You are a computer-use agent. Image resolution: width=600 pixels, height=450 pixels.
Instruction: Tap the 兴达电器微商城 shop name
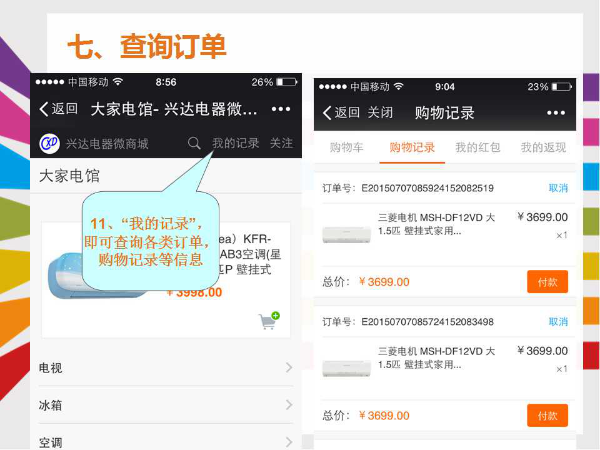tap(107, 144)
